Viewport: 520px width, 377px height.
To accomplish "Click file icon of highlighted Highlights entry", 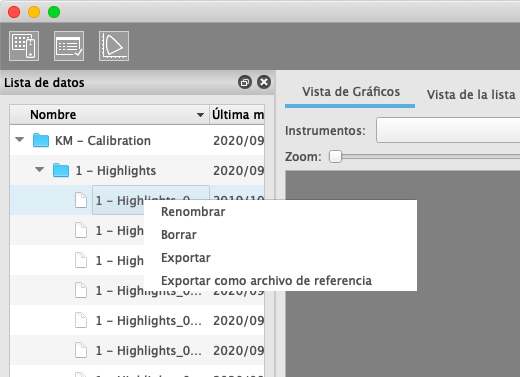I will 81,200.
